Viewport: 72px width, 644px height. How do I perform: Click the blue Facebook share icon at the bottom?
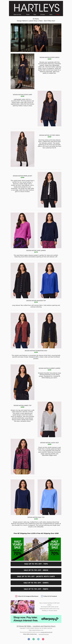(29, 639)
